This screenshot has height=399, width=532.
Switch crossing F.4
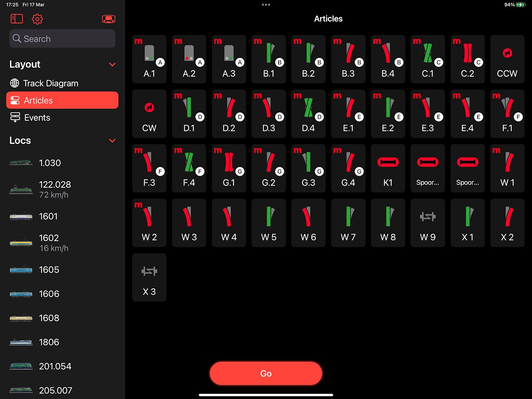pos(189,168)
